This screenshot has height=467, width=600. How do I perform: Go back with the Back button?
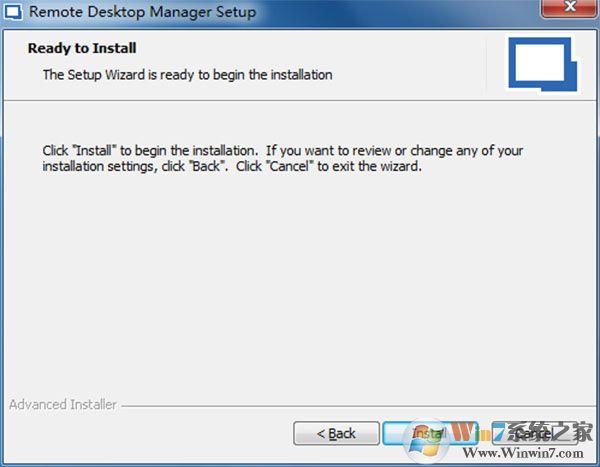pyautogui.click(x=336, y=433)
